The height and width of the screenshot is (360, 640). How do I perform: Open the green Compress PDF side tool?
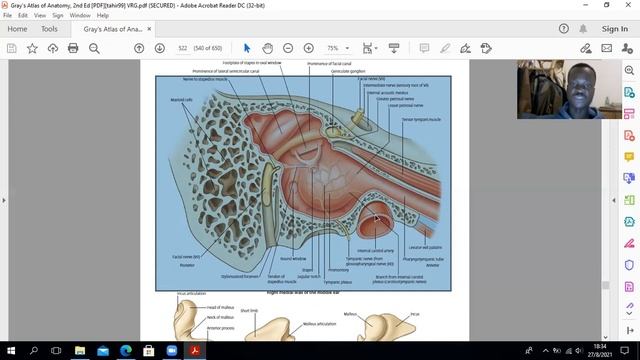point(629,200)
